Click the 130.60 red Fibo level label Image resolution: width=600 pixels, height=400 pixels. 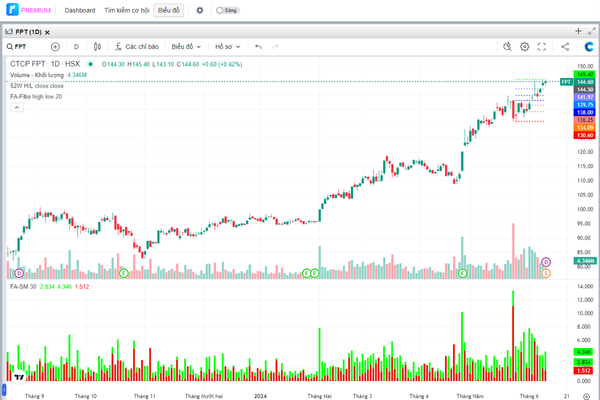tap(585, 135)
